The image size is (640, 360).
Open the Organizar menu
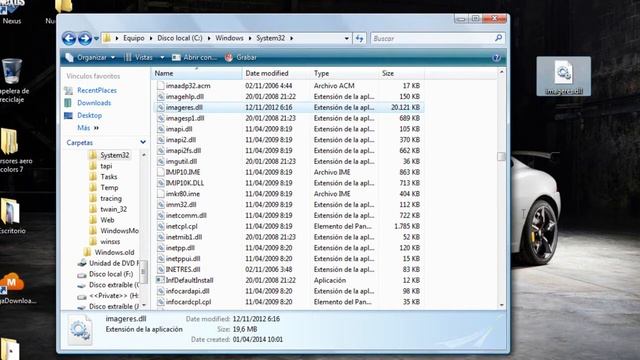click(x=91, y=58)
